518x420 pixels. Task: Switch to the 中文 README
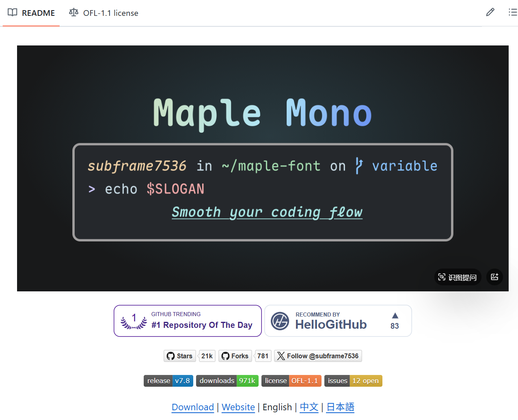tap(309, 407)
